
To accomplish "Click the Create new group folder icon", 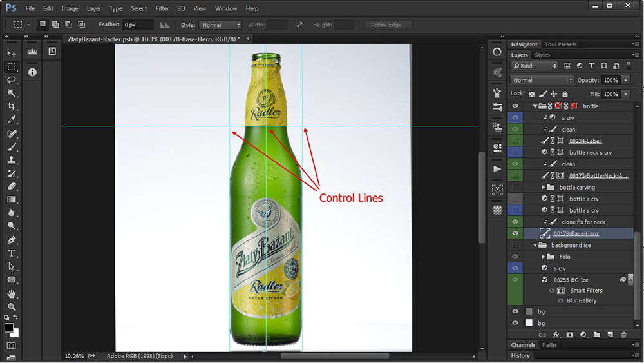I will tap(596, 335).
